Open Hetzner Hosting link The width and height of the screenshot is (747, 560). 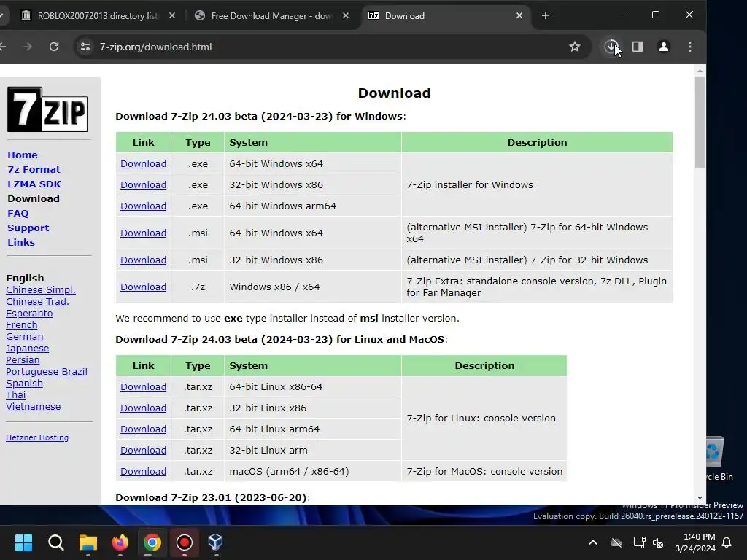(x=37, y=437)
